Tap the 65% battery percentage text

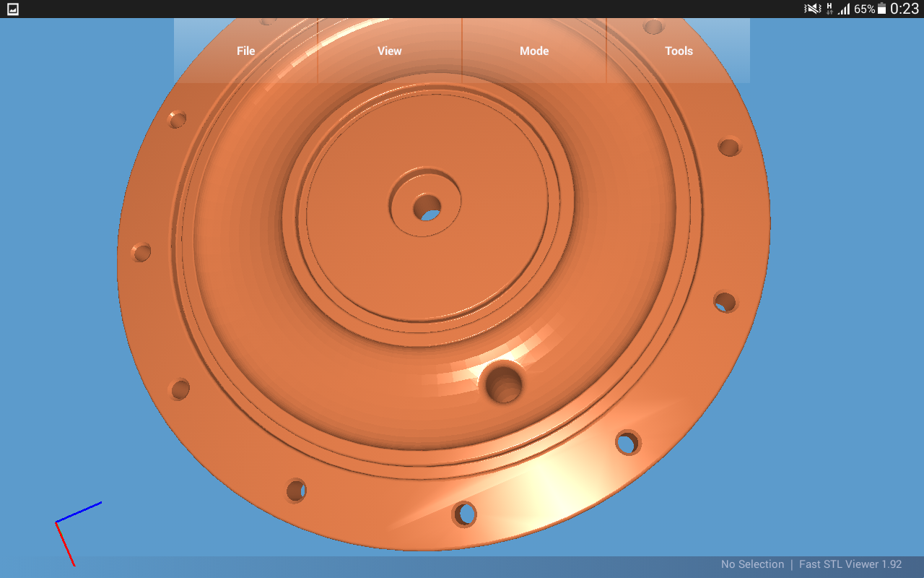pyautogui.click(x=864, y=9)
